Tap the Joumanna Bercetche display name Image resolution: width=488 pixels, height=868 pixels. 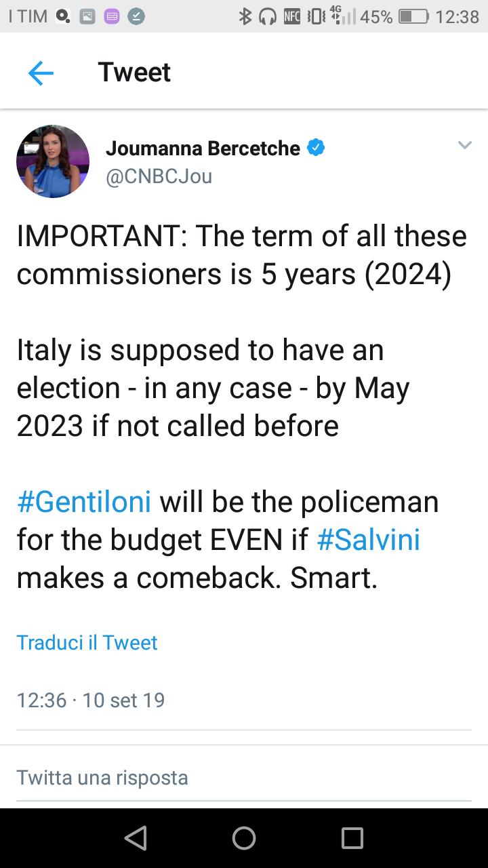pos(203,148)
